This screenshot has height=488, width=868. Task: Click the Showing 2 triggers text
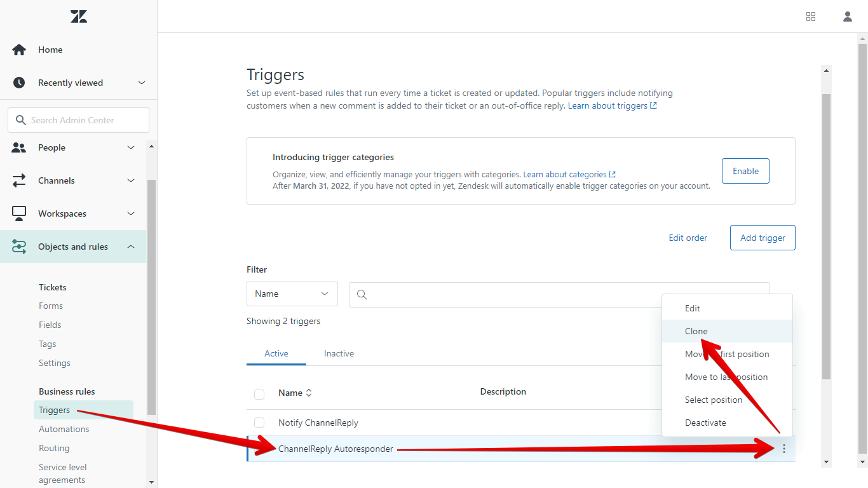pyautogui.click(x=283, y=321)
